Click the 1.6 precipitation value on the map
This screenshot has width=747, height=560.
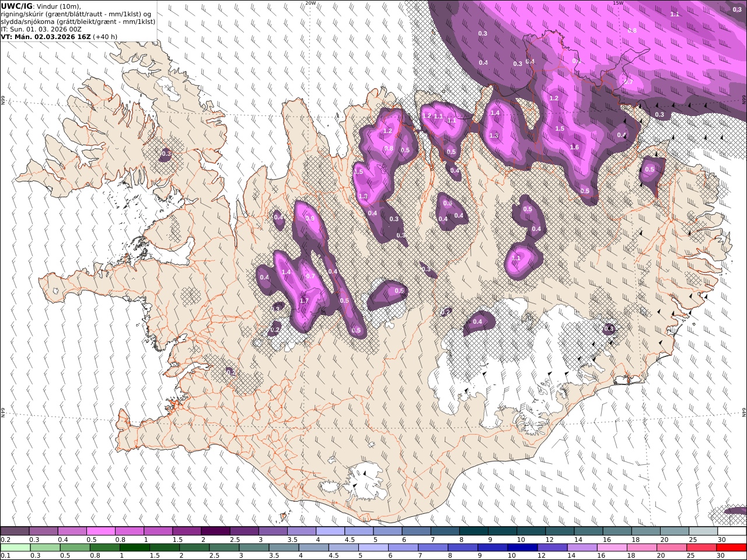point(574,148)
